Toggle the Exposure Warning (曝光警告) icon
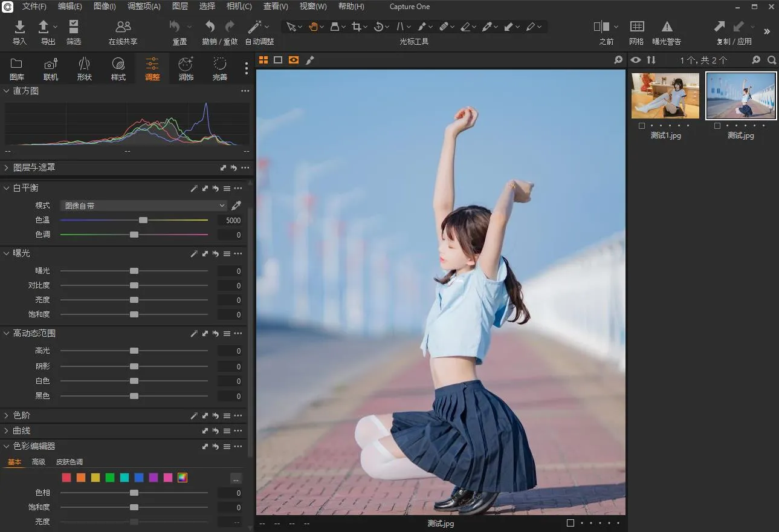 (x=667, y=27)
